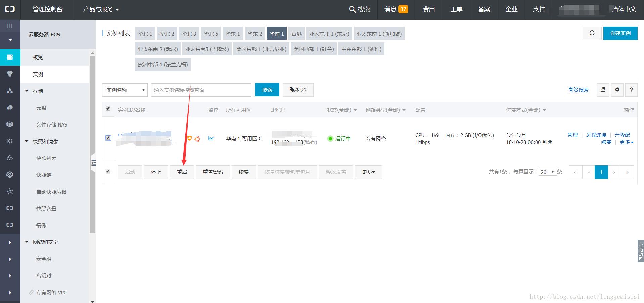Open the chip-shaped service icon in the dark sidebar

click(10, 141)
